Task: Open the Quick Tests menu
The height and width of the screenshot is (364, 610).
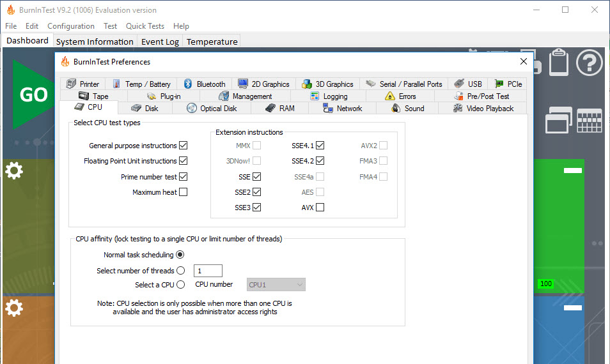Action: [145, 26]
